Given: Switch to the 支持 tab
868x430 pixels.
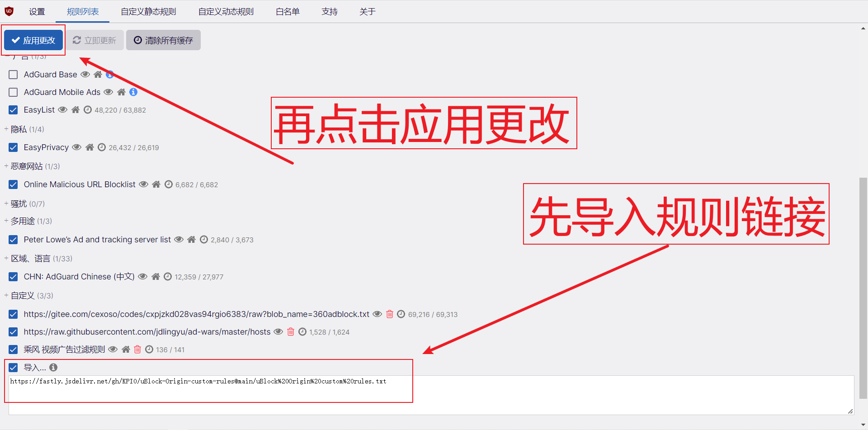Looking at the screenshot, I should coord(330,12).
